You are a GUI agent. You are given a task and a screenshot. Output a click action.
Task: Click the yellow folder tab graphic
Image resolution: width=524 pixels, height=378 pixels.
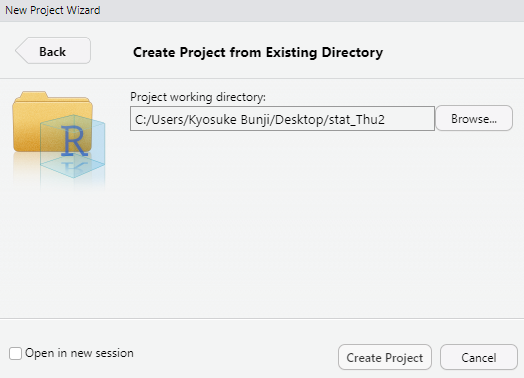click(x=31, y=95)
